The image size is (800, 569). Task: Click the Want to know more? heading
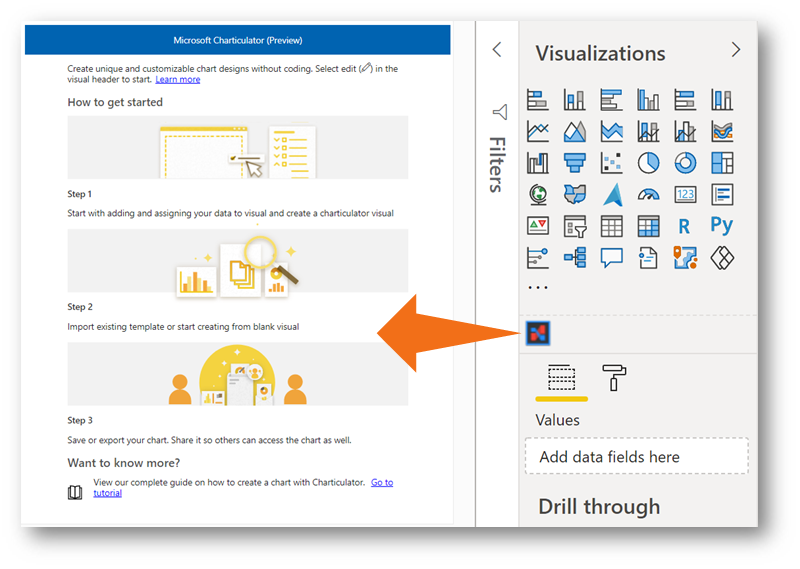(x=123, y=463)
